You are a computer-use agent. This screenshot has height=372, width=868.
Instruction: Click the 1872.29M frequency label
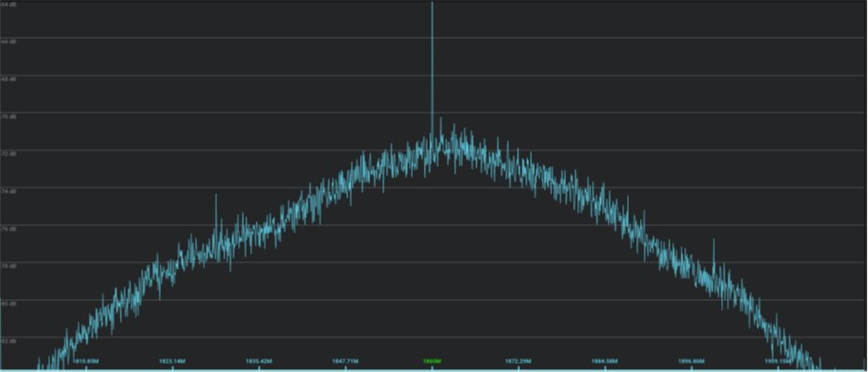[x=518, y=362]
